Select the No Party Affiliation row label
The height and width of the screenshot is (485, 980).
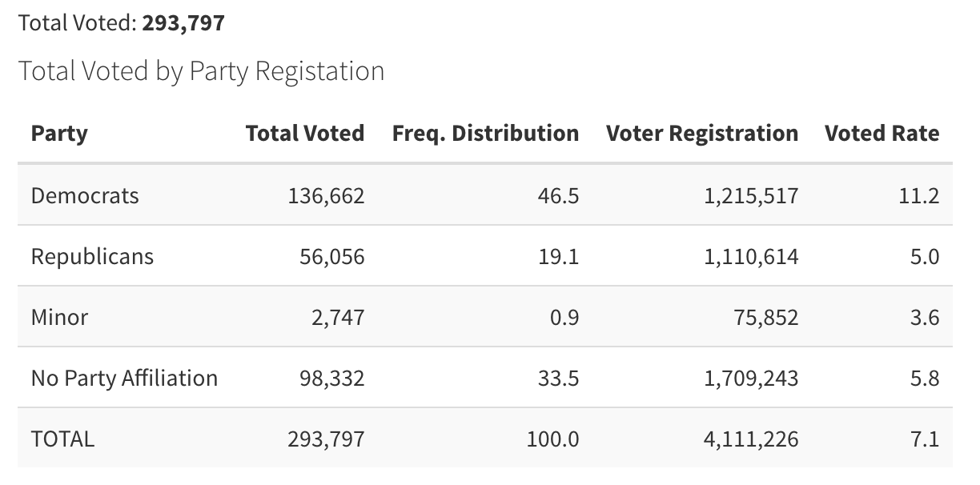pos(124,378)
